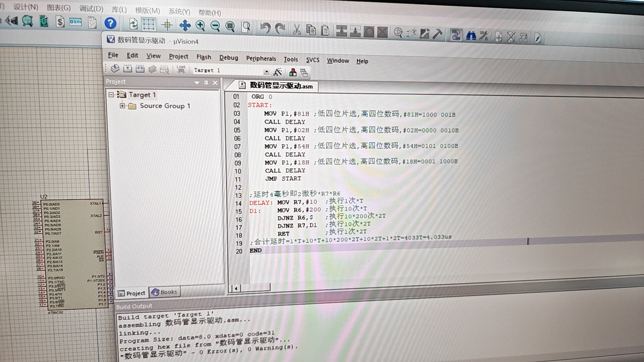Click the Proteus zoom out magnifier icon

click(215, 26)
